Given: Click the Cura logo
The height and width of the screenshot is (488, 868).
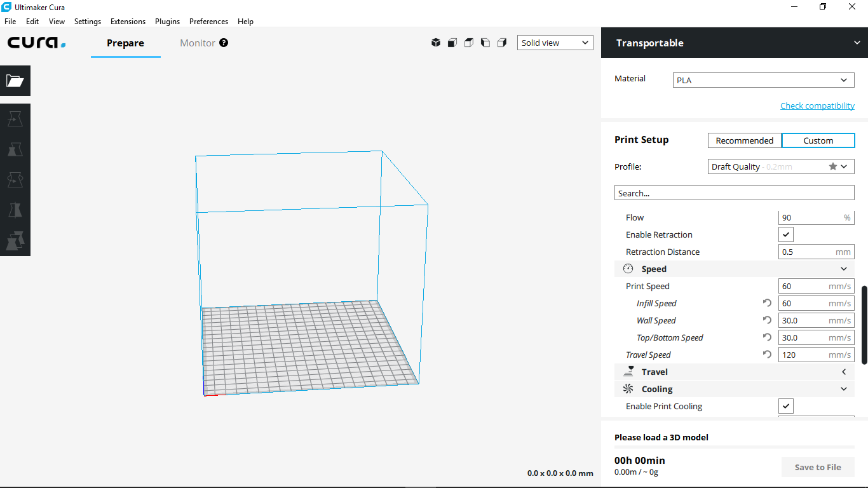Looking at the screenshot, I should click(36, 43).
